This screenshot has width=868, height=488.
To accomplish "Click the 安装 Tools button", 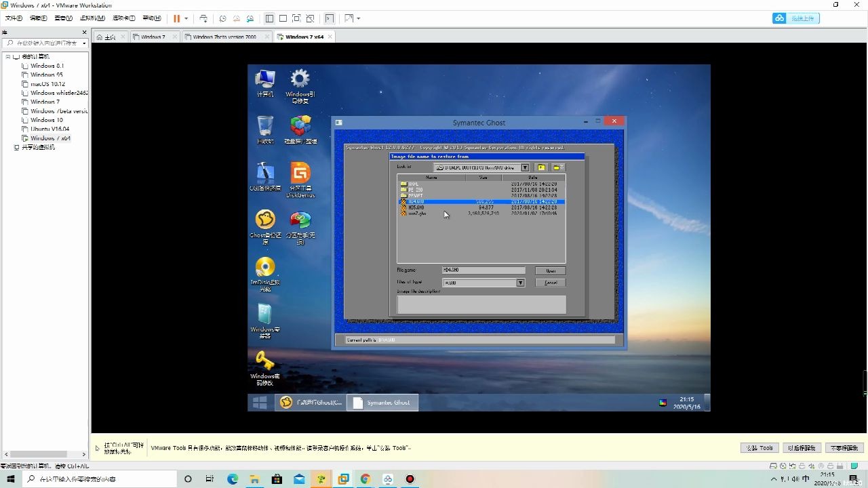I will coord(760,448).
